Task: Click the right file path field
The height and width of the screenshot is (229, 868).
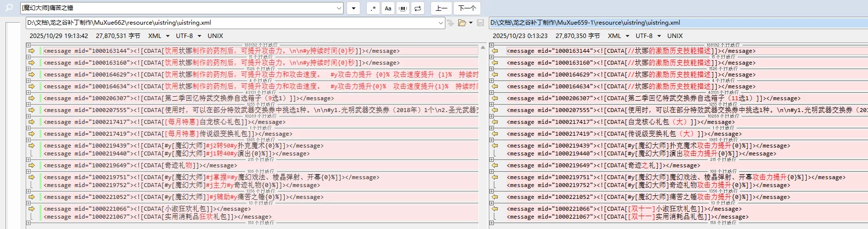Action: (x=678, y=23)
